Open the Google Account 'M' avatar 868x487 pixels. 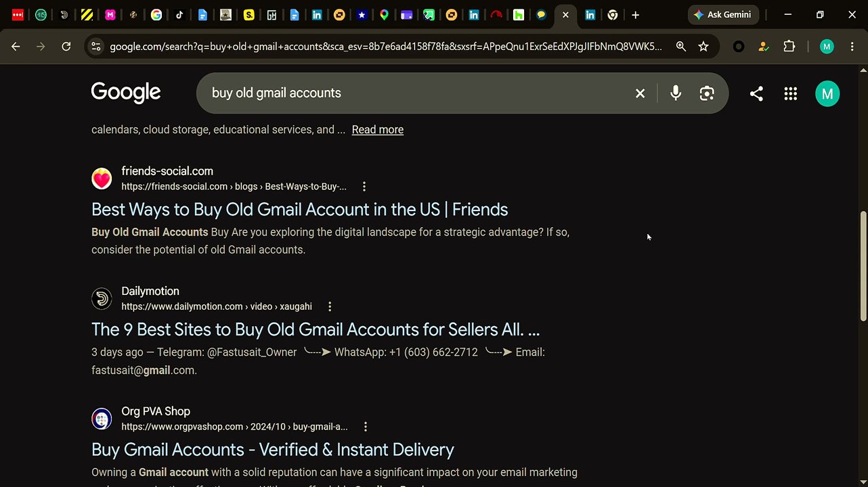pyautogui.click(x=827, y=94)
